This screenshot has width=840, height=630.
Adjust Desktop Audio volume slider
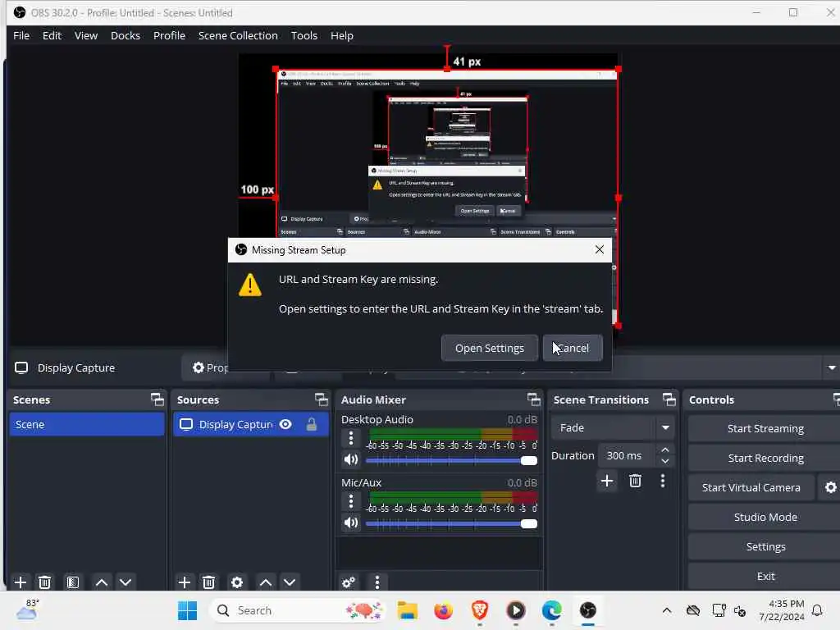pyautogui.click(x=451, y=460)
